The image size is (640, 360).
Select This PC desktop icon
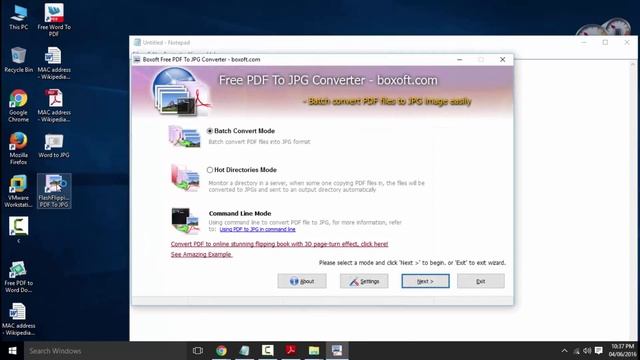pos(19,18)
